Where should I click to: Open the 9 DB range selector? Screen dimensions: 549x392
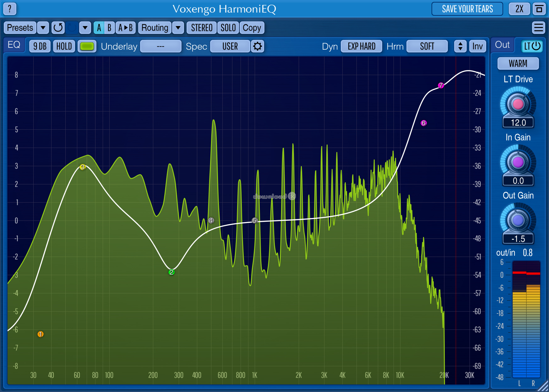point(40,46)
